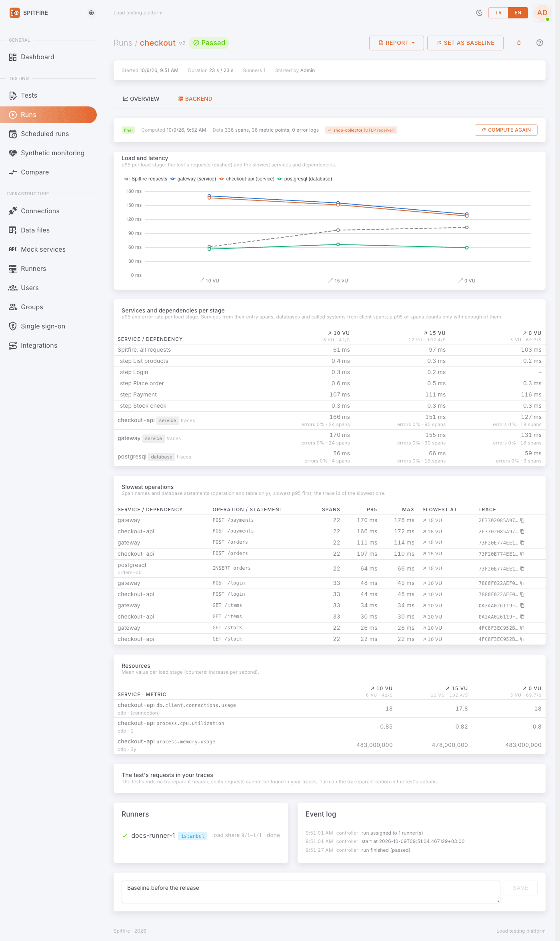Click the Integrations icon in sidebar
This screenshot has height=941, width=560.
13,345
